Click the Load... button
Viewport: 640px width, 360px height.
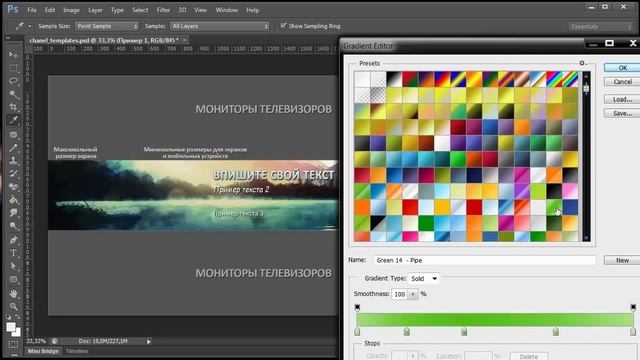[622, 99]
